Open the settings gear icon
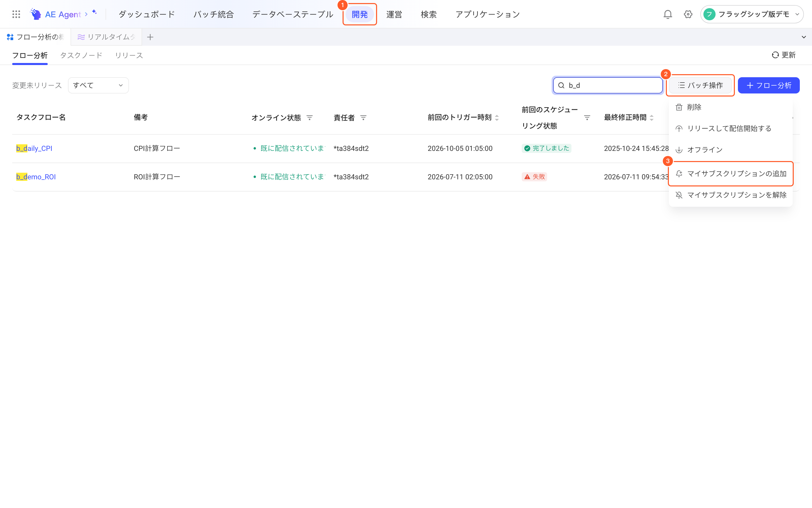 coord(688,14)
